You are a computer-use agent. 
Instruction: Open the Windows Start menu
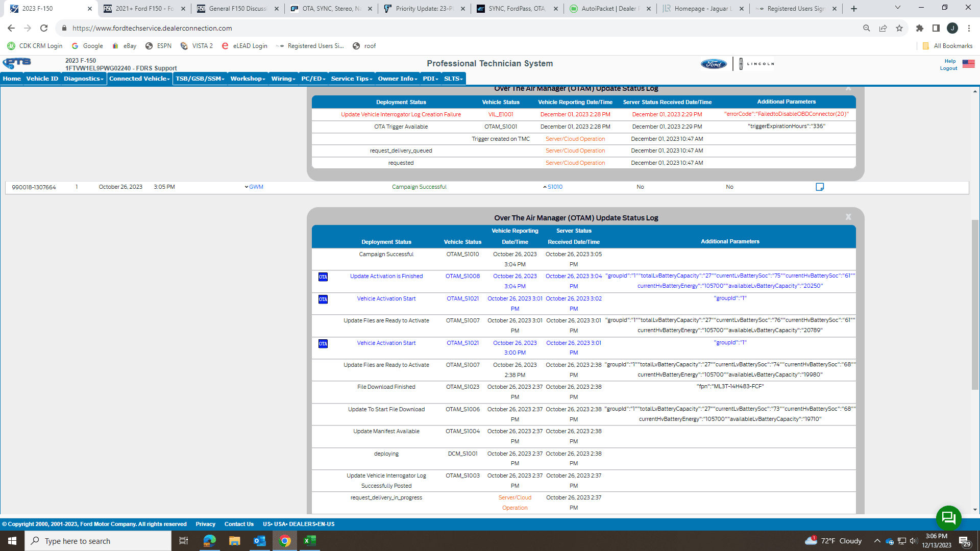(12, 541)
